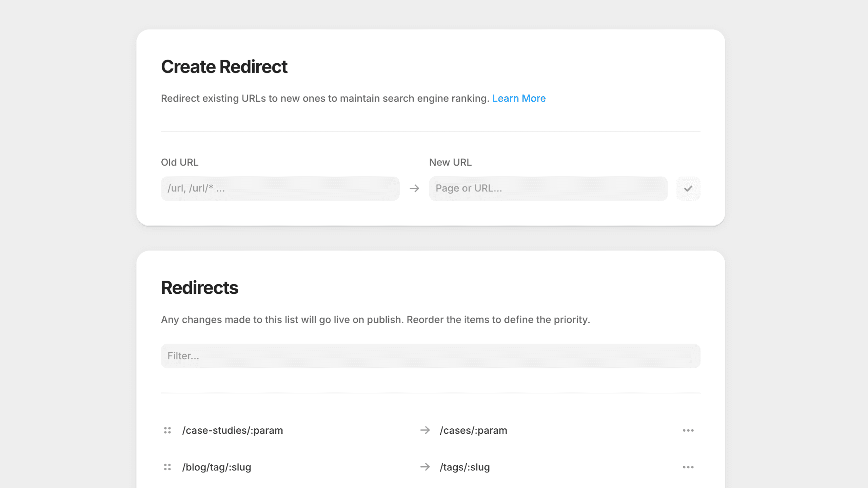The height and width of the screenshot is (488, 868).
Task: Click the checkmark confirm redirect button
Action: click(x=688, y=188)
